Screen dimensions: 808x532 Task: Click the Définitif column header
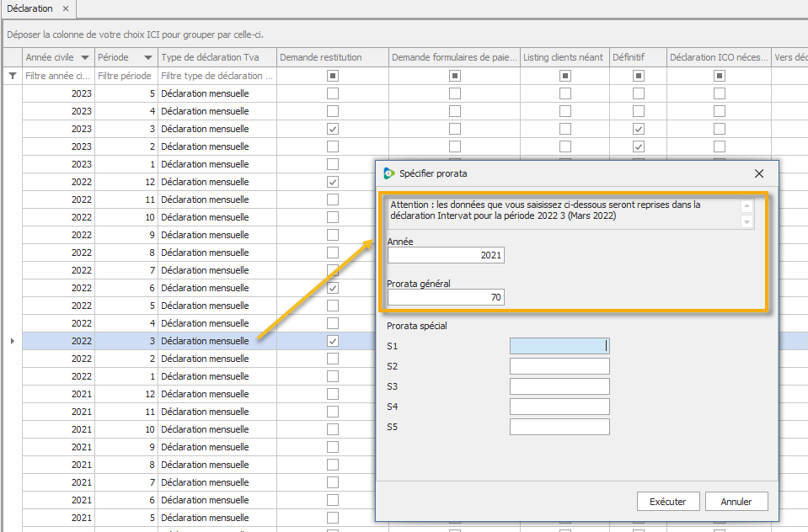click(x=638, y=57)
